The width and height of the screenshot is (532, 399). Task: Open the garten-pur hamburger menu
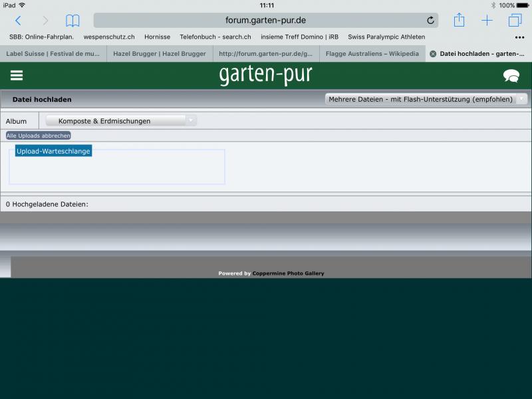point(17,76)
